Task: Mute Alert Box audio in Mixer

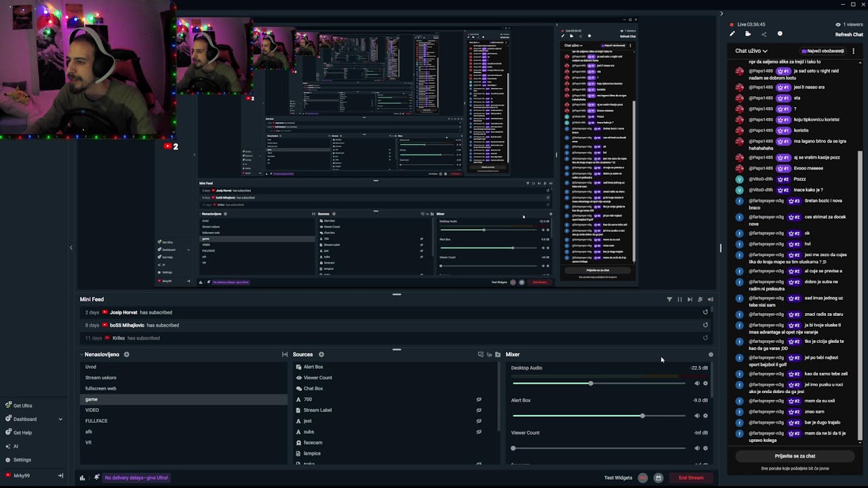Action: coord(696,416)
